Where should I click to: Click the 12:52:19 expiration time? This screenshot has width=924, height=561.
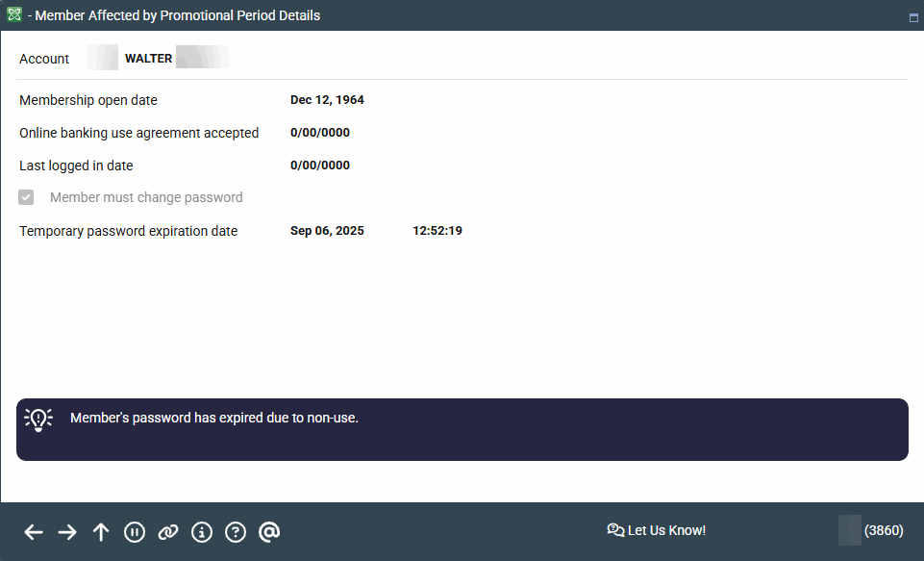(x=437, y=231)
